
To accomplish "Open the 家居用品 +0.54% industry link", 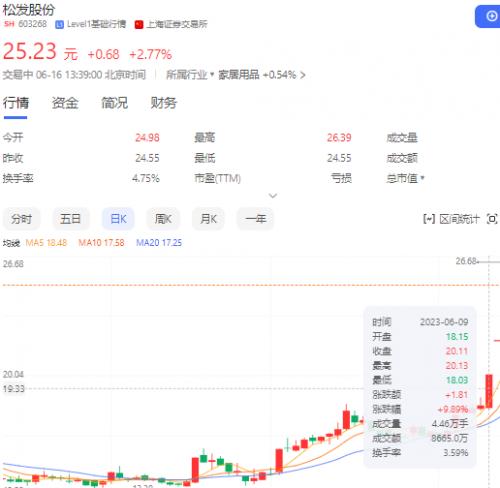I will click(x=262, y=75).
